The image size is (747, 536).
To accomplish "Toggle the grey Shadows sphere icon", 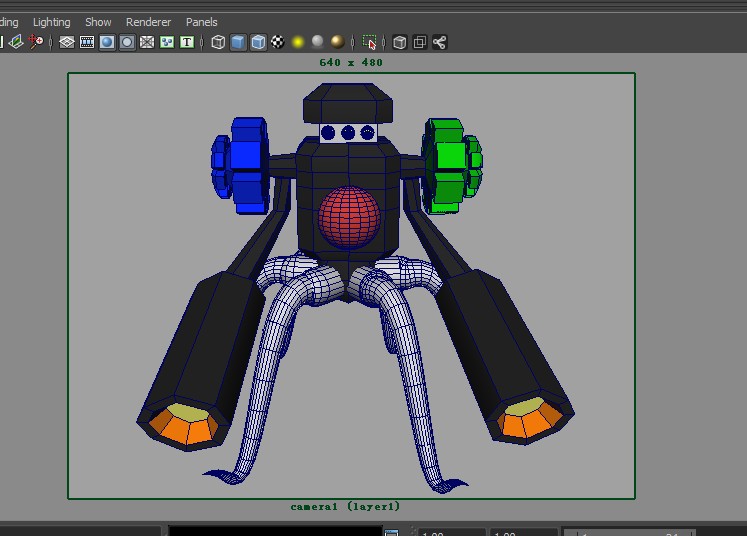I will pyautogui.click(x=317, y=42).
